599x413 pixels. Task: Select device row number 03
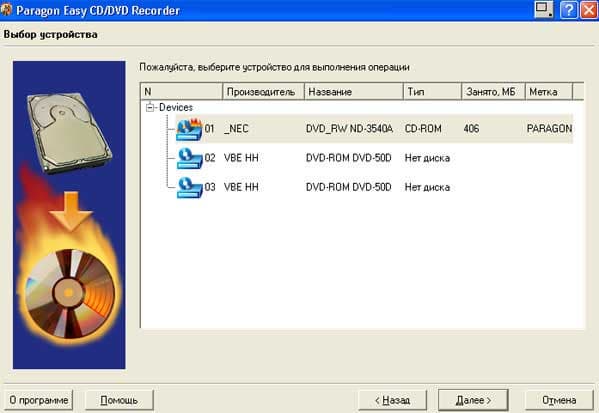[210, 187]
